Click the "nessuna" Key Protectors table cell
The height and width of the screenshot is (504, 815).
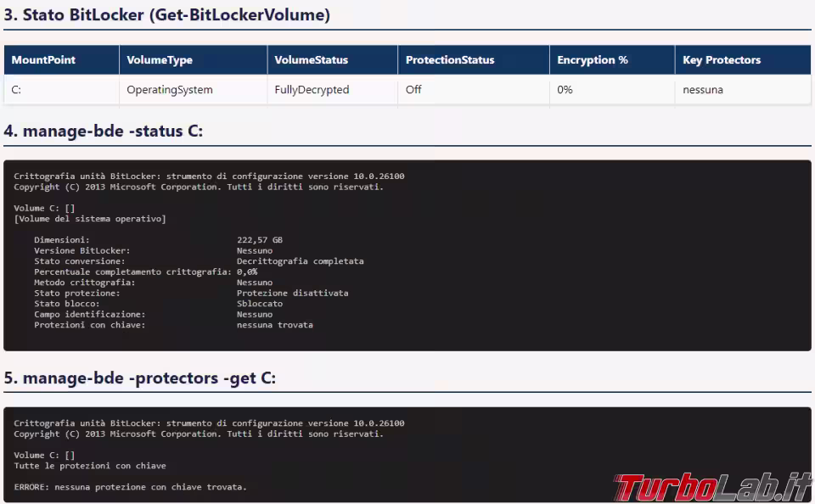tap(743, 90)
